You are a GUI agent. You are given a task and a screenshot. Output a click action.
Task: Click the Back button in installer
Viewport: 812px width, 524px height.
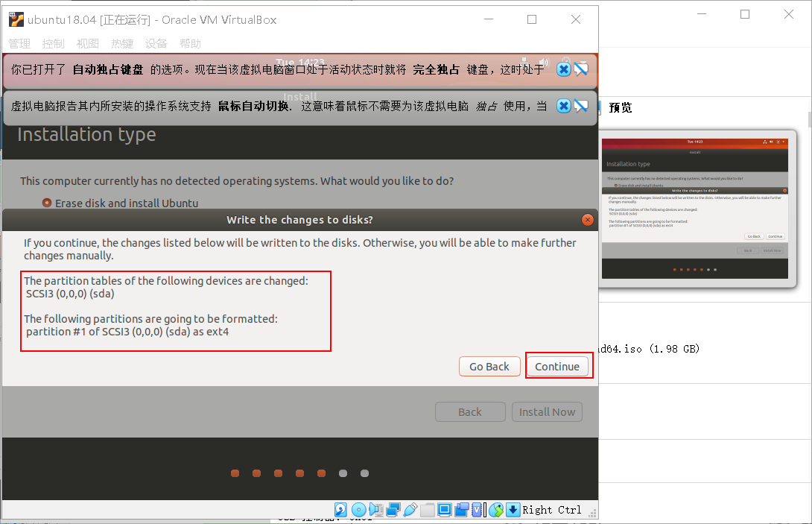click(470, 412)
